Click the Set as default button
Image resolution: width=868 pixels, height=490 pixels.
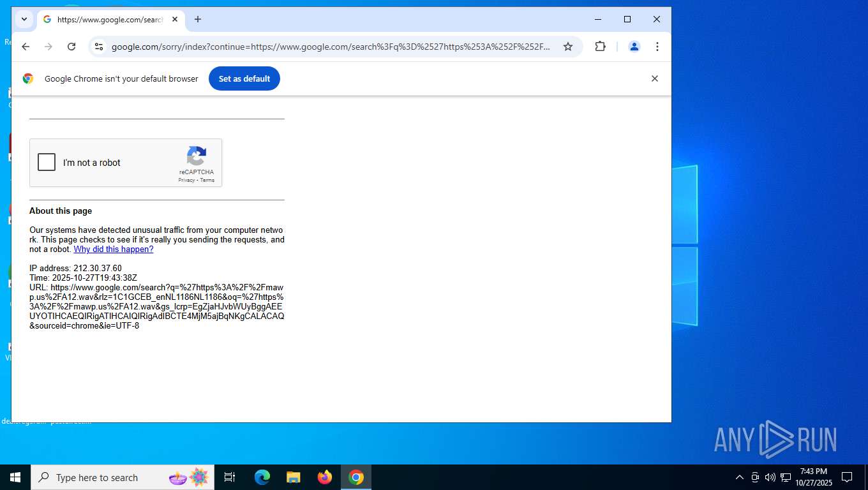pos(244,78)
